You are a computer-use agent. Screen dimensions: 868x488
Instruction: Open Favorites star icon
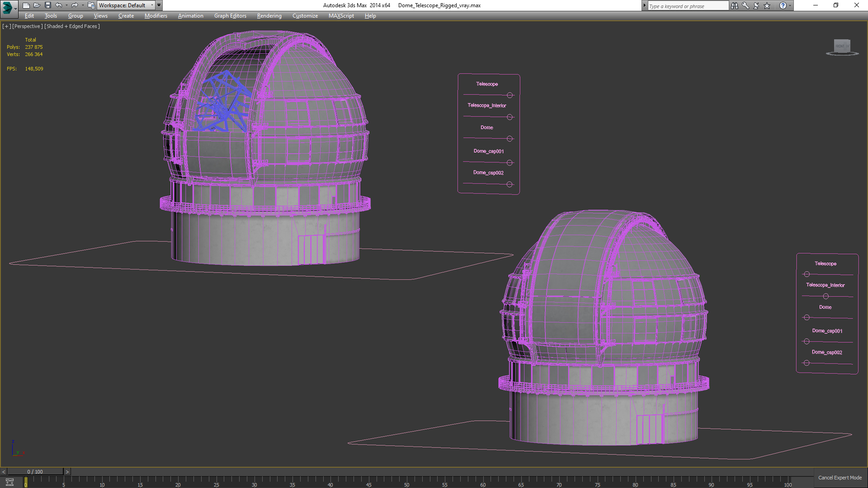[x=767, y=5]
